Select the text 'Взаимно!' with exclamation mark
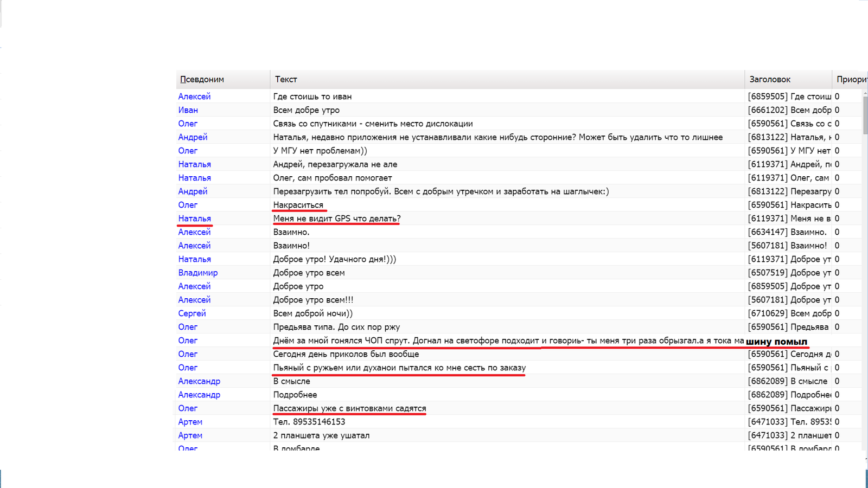The width and height of the screenshot is (868, 488). 291,246
